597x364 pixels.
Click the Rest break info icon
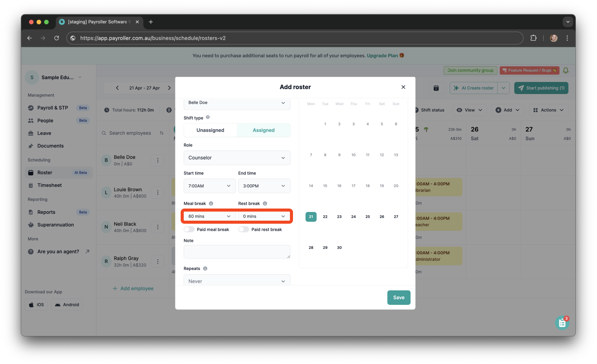(x=265, y=204)
